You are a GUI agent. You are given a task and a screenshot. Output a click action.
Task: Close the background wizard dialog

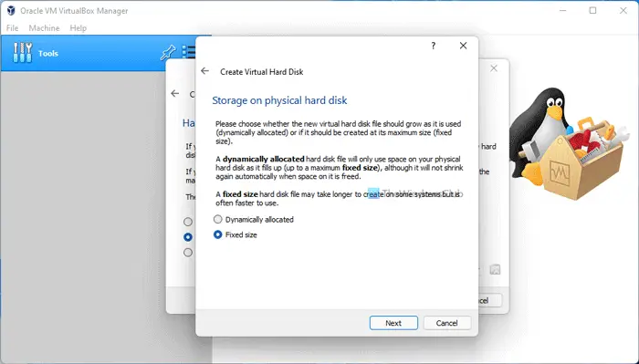[x=494, y=68]
